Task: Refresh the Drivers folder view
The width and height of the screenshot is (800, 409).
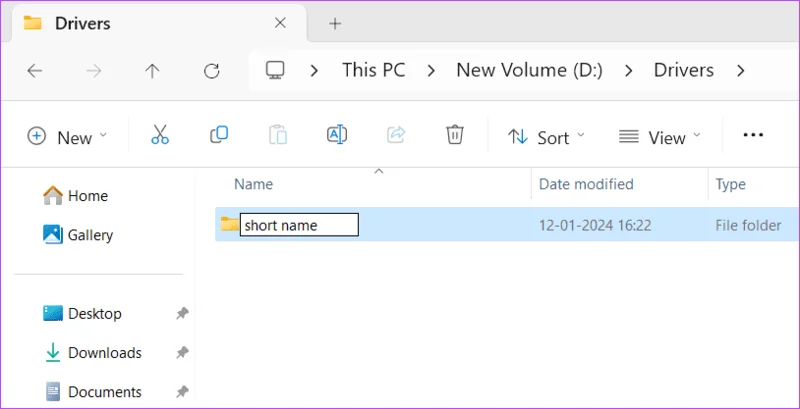Action: click(211, 71)
